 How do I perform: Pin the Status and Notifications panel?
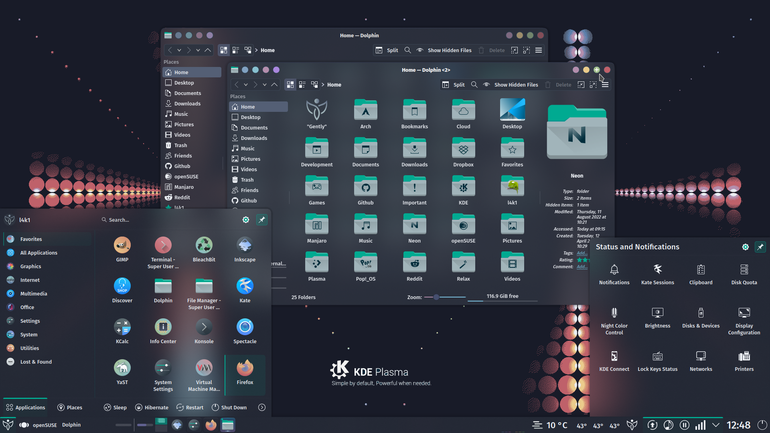click(x=760, y=247)
